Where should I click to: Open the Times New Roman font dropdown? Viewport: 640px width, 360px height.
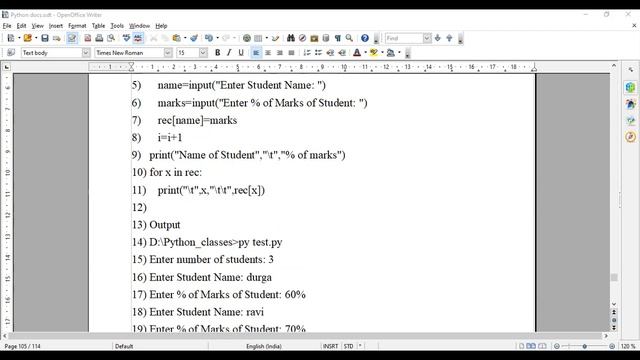[x=168, y=53]
